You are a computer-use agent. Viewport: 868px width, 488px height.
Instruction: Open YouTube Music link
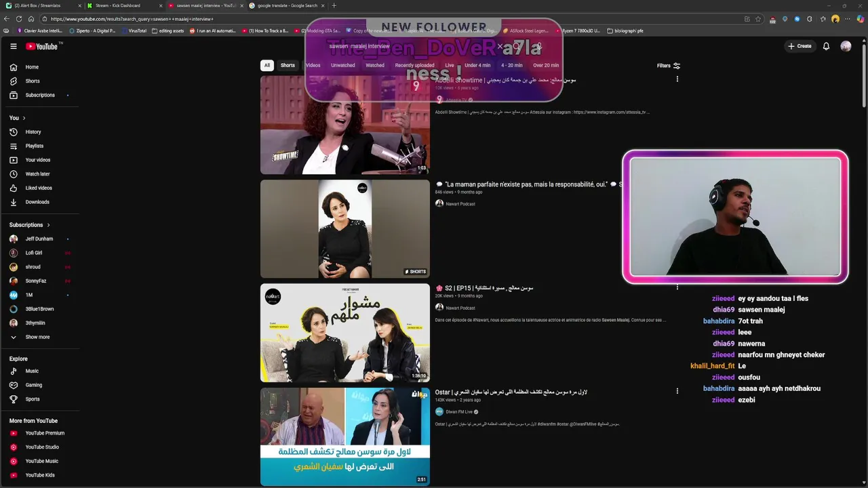[41, 461]
